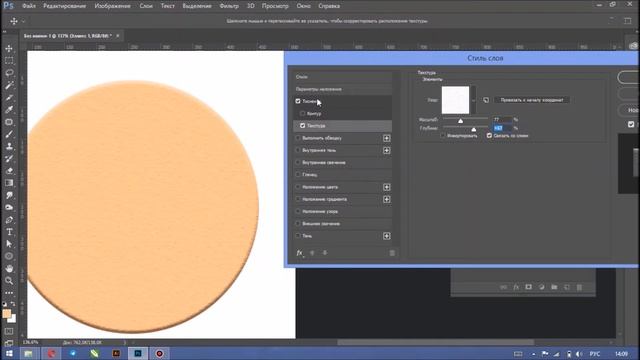
Task: Create new adjustment layer icon
Action: click(541, 287)
